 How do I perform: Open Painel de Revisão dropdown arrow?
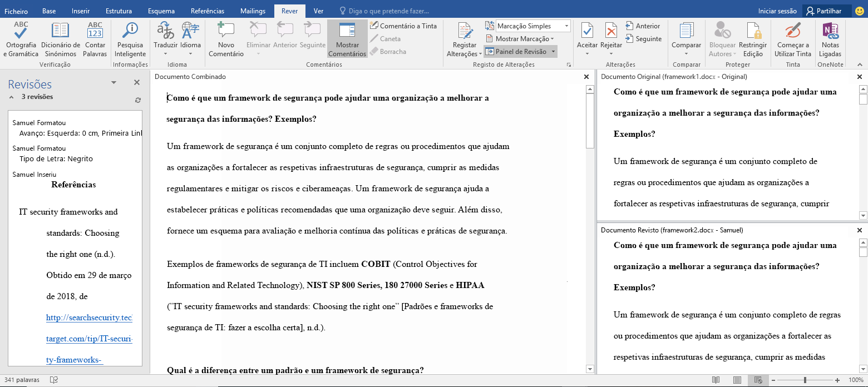tap(553, 52)
